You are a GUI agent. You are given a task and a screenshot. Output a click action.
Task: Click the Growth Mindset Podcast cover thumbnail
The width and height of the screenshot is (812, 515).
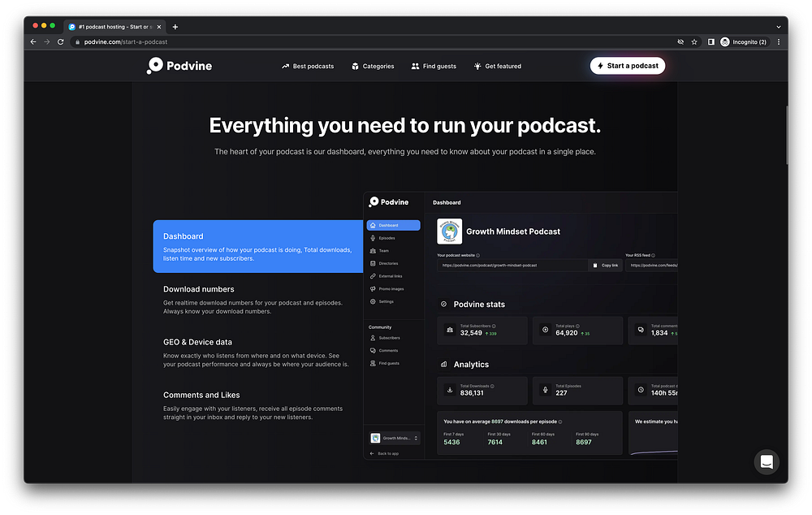click(450, 231)
